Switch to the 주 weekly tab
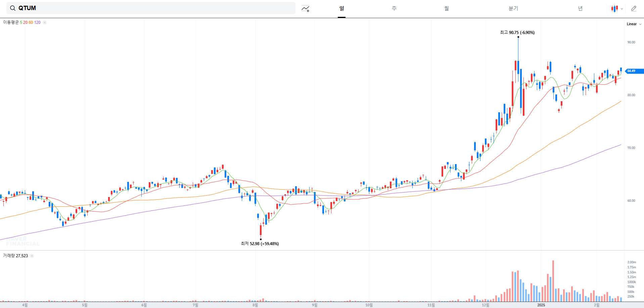 coord(394,8)
